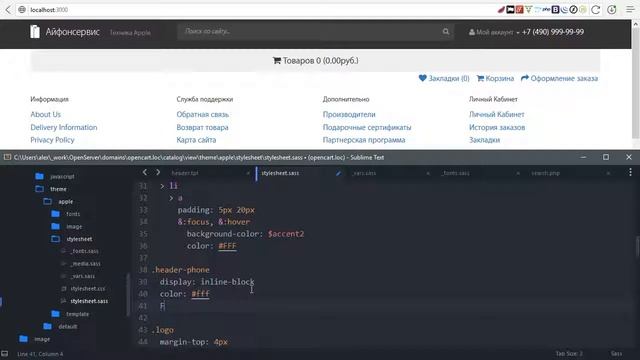Open the browser hamburger menu
The height and width of the screenshot is (360, 640).
tap(630, 10)
